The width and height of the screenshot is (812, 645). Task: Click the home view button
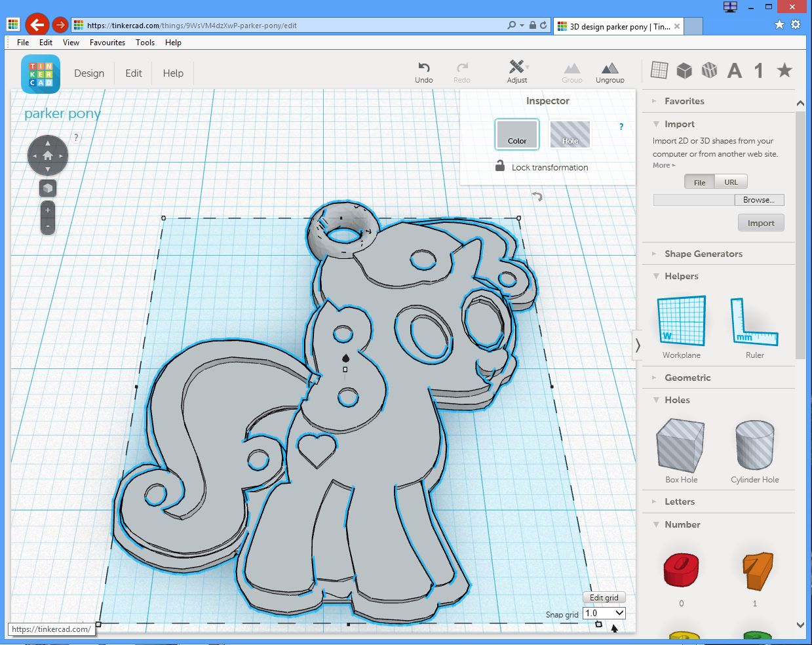[47, 155]
